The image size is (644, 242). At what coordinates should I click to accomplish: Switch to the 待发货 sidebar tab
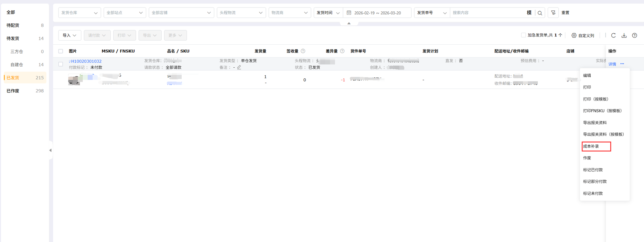tap(24, 38)
